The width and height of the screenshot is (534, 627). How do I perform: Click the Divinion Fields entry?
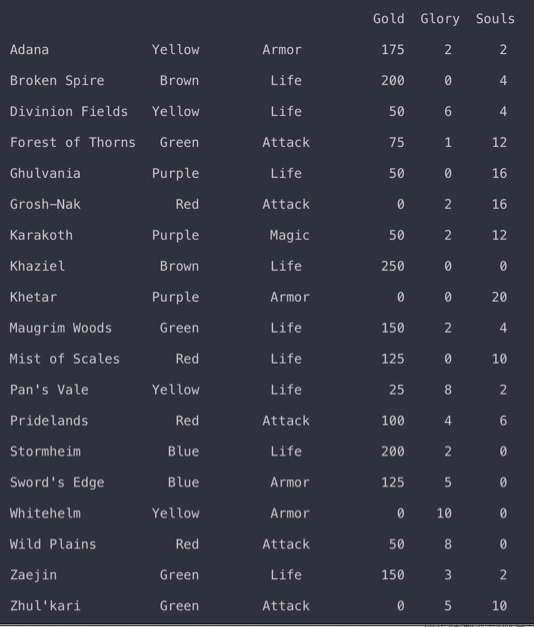[69, 111]
